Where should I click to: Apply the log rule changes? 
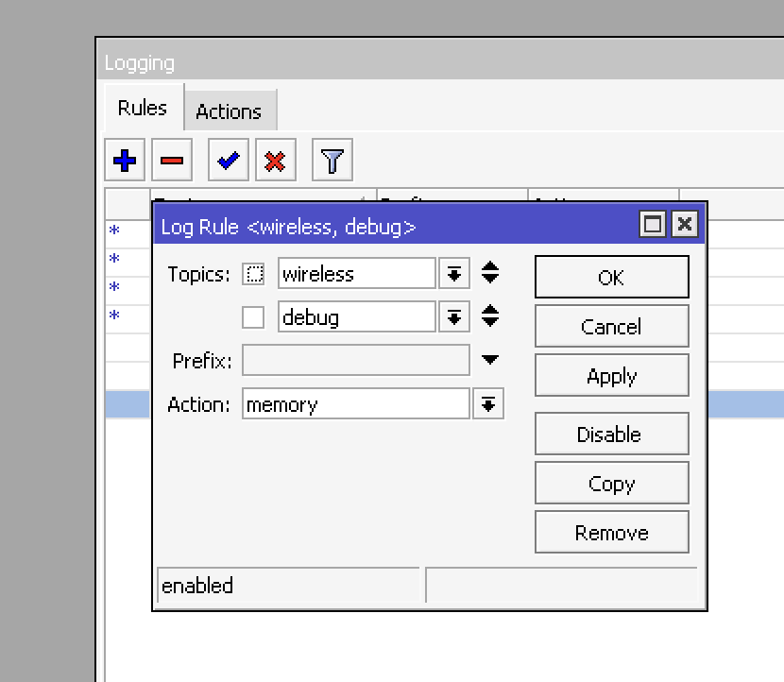611,375
